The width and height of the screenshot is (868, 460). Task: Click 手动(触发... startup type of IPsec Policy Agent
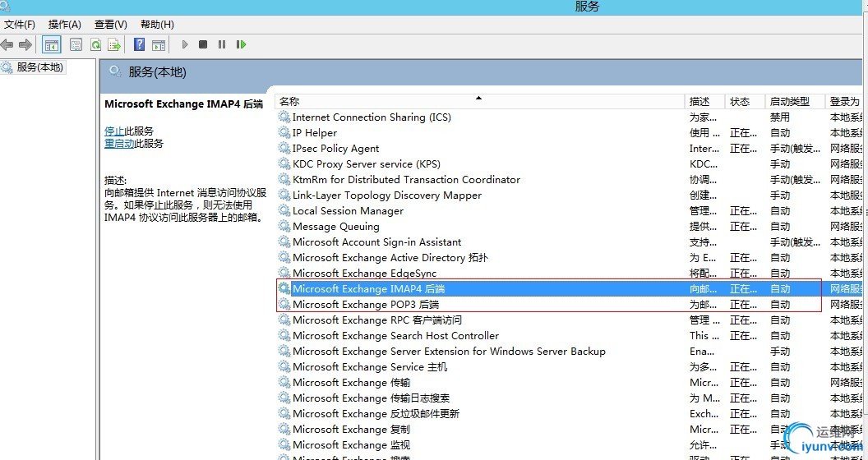point(795,149)
